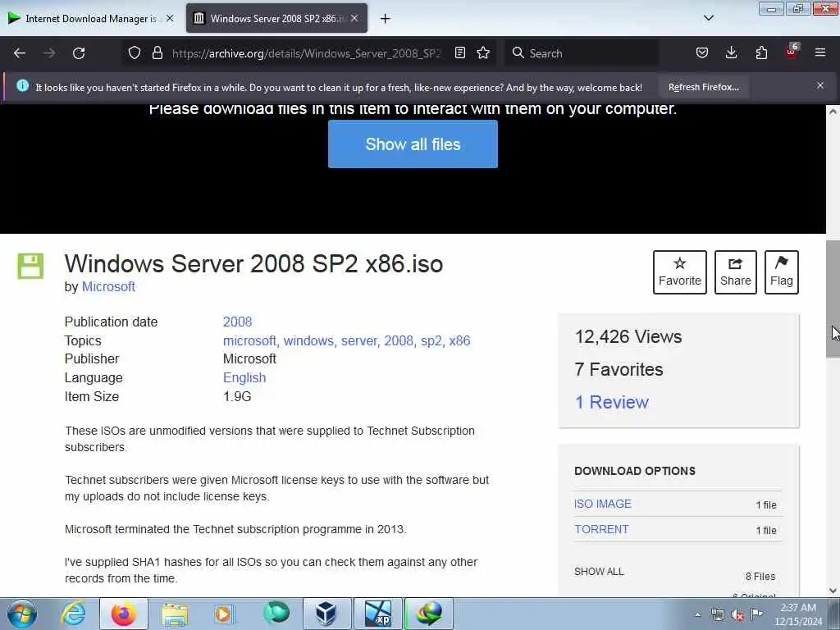Viewport: 840px width, 630px height.
Task: Open the VirtualBox taskbar icon
Action: click(326, 614)
